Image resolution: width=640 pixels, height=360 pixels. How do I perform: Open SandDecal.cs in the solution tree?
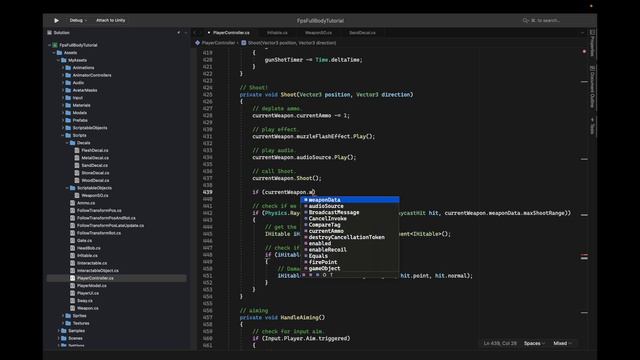coord(95,166)
